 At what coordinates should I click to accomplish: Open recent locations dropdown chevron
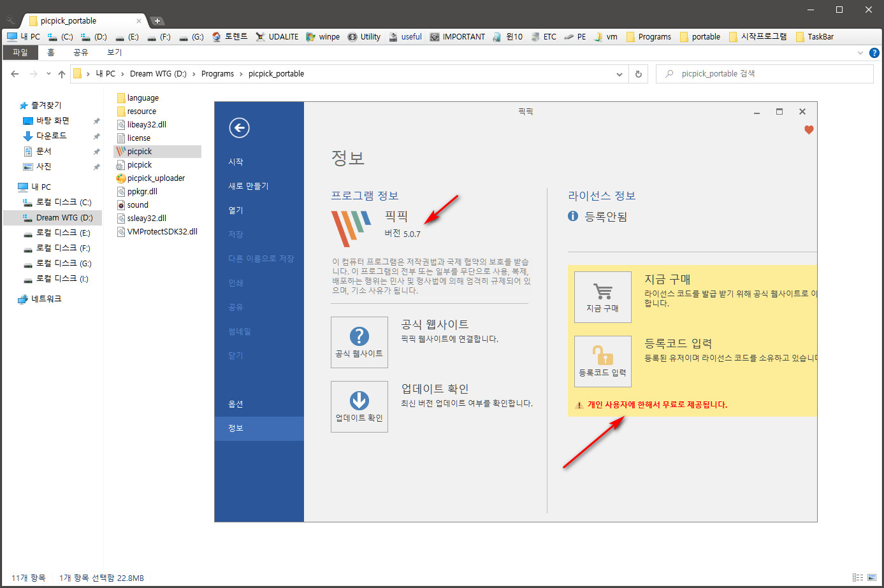click(48, 74)
